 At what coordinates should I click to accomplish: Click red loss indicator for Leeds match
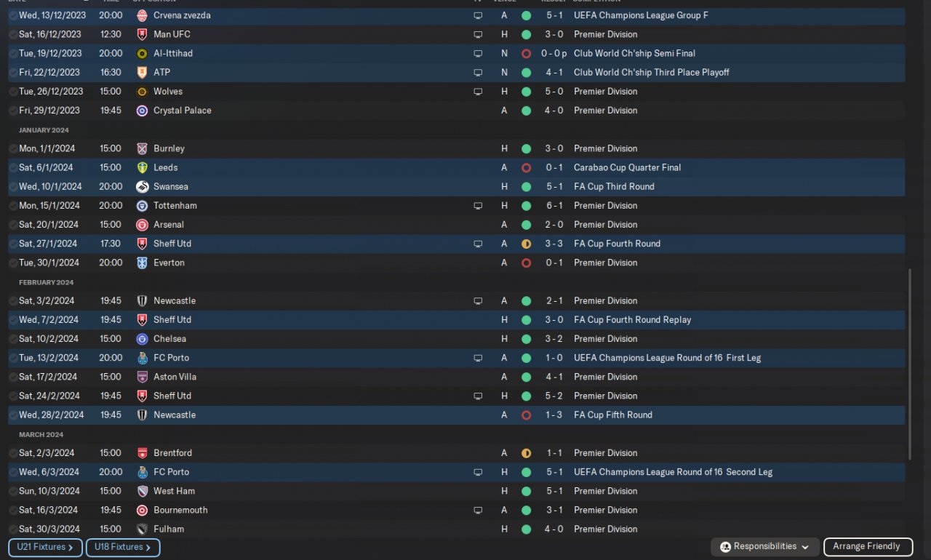click(526, 168)
